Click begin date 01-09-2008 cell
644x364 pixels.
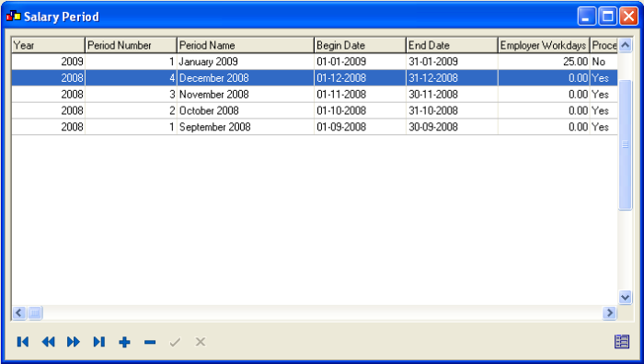click(361, 127)
